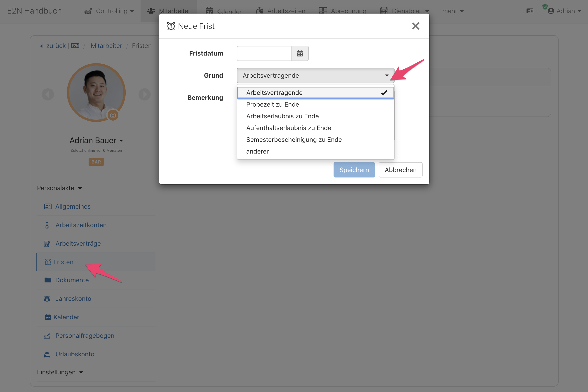This screenshot has width=588, height=392.
Task: Select Arbeitsvertragende option
Action: click(315, 93)
